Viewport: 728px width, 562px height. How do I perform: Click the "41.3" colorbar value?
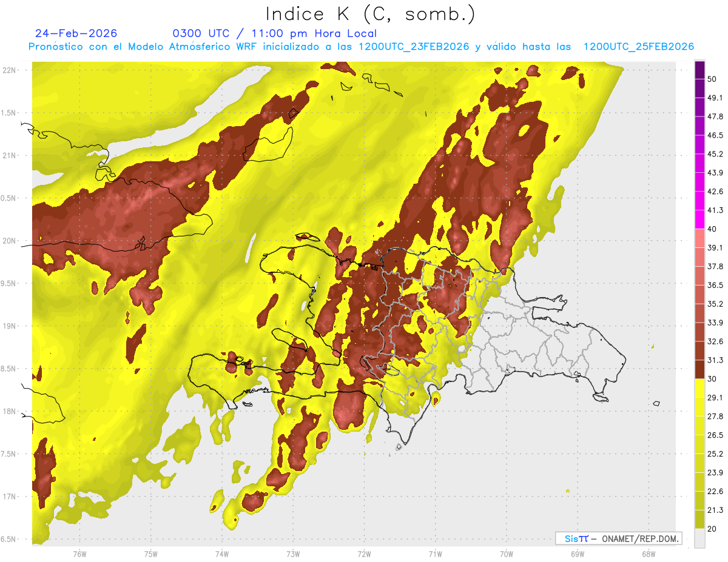pos(715,210)
